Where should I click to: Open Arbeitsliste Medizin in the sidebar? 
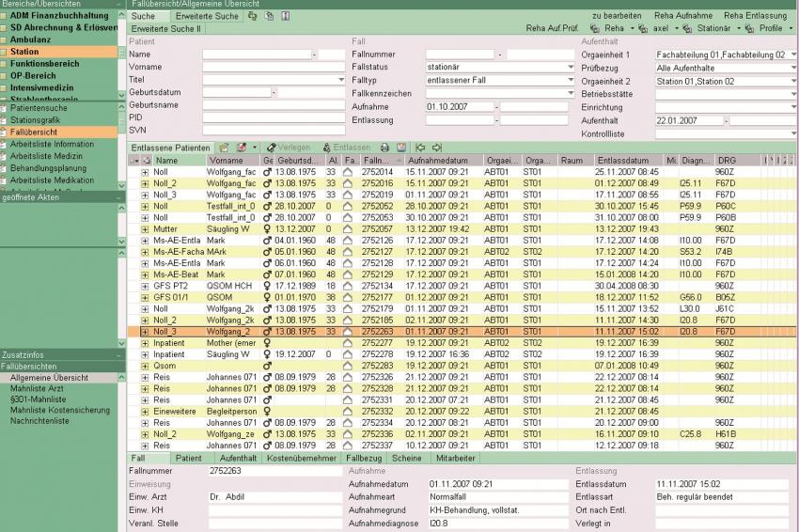[x=46, y=156]
